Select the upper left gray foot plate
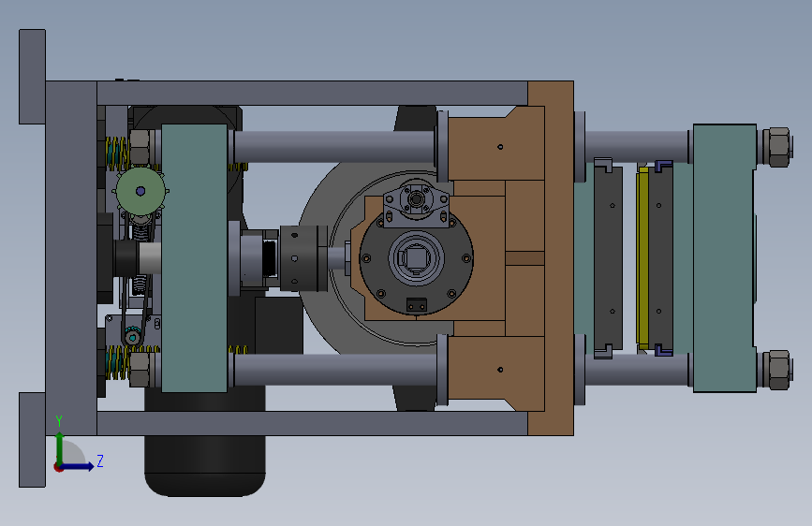Screen dimensions: 812x526 tap(32, 77)
